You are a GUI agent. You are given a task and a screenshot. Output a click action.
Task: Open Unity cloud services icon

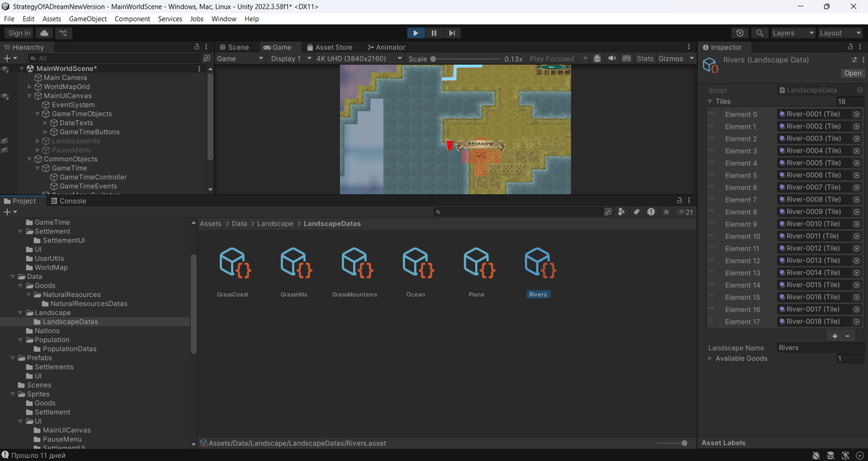coord(45,33)
